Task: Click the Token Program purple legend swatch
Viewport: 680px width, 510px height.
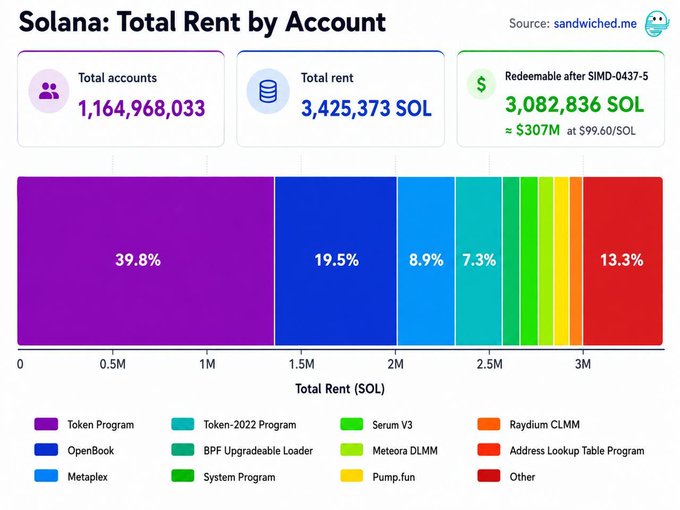Action: 46,424
